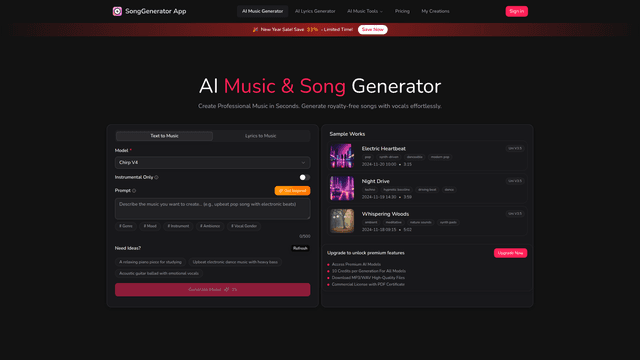Viewport: 640px width, 360px height.
Task: Click the red generate button below ideas
Action: coord(212,290)
